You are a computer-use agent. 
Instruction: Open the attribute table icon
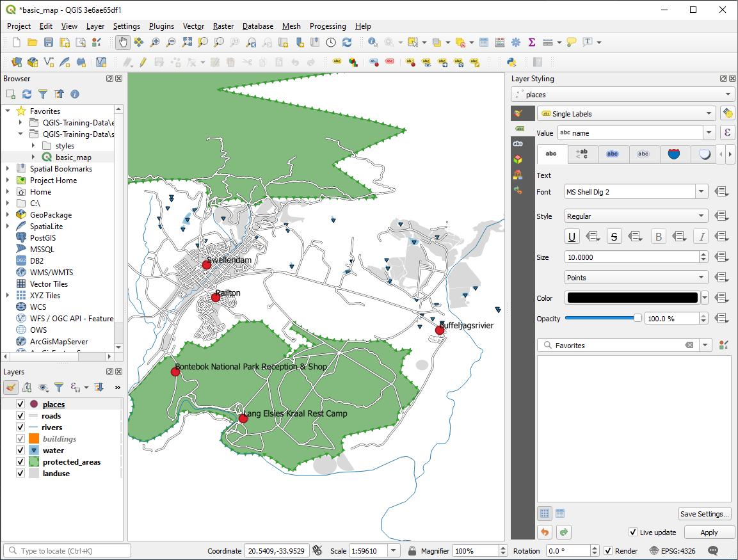(x=484, y=42)
